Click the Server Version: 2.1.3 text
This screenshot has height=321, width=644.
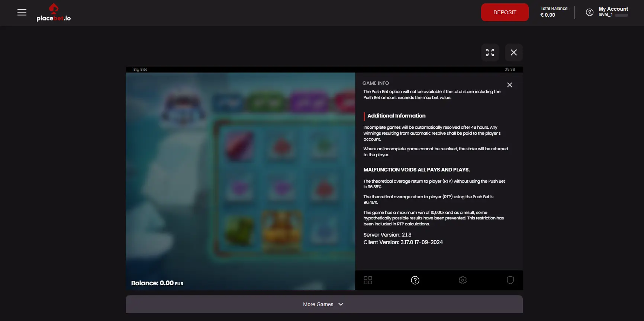(x=387, y=235)
